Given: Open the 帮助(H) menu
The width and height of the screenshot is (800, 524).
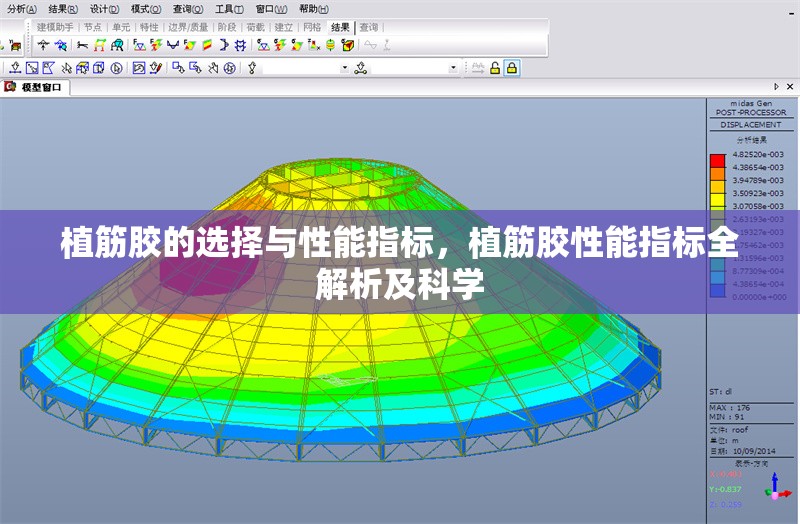Looking at the screenshot, I should click(x=313, y=8).
